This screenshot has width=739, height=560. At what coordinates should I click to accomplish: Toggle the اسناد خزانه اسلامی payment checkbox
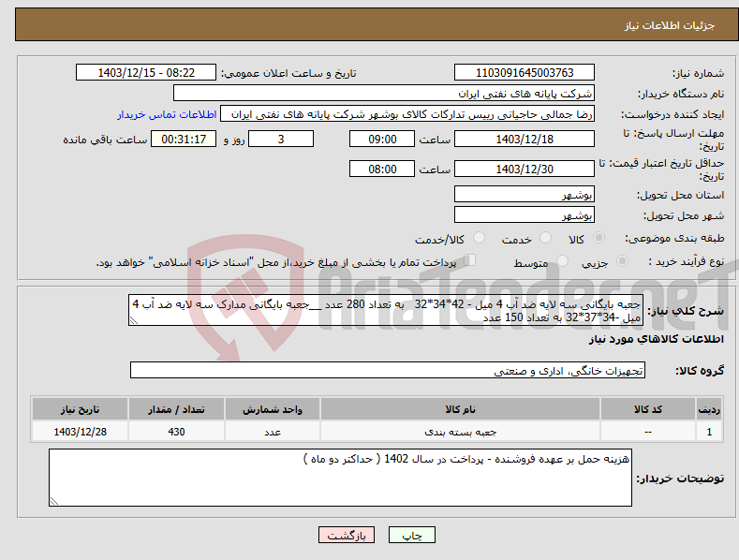tap(469, 260)
